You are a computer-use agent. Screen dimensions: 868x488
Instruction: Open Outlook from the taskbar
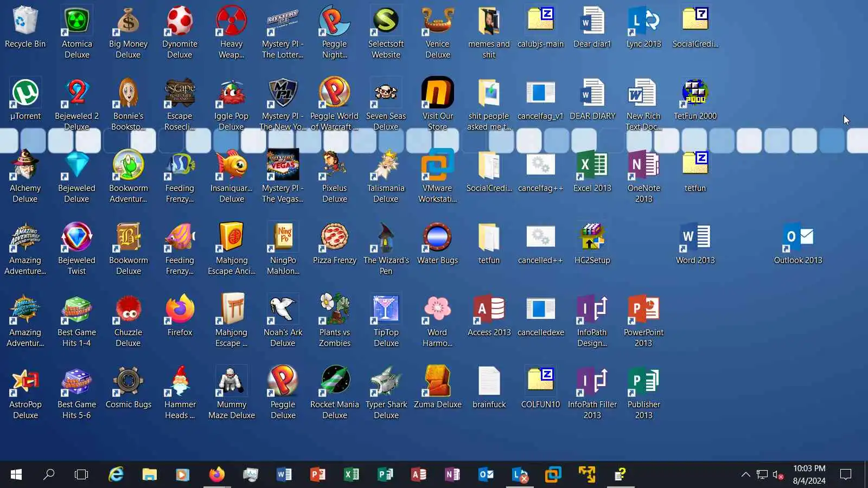(x=486, y=475)
